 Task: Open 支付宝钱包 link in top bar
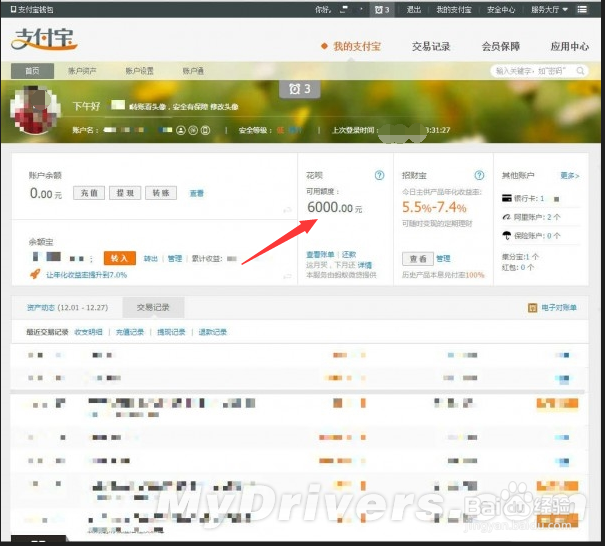pyautogui.click(x=32, y=10)
